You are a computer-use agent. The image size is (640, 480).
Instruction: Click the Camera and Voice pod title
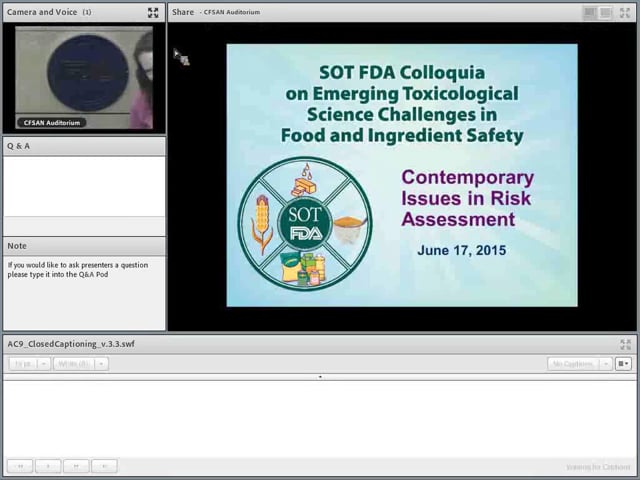pyautogui.click(x=42, y=12)
